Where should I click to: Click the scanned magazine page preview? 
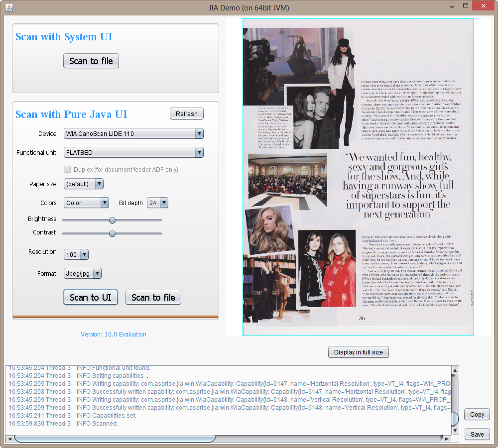coord(358,177)
